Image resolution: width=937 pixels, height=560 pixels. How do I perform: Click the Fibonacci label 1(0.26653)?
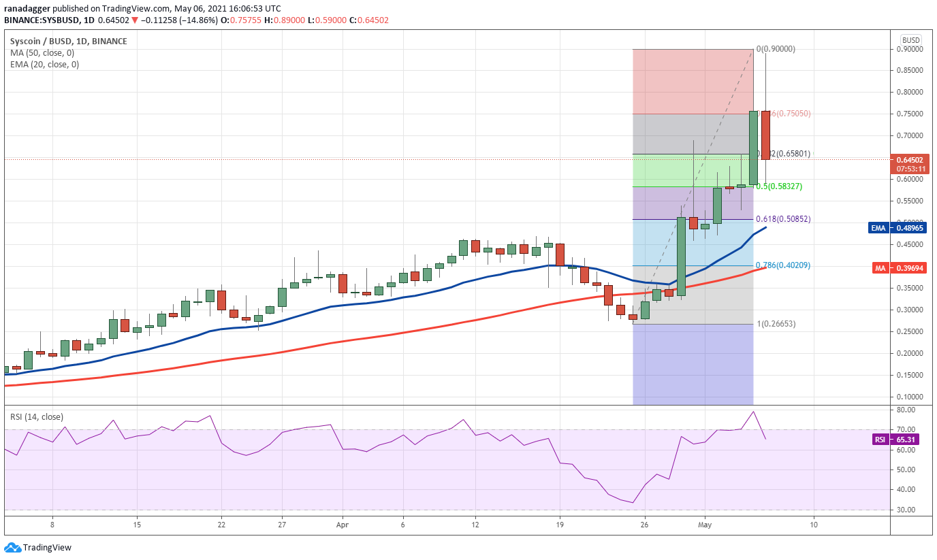[x=776, y=324]
